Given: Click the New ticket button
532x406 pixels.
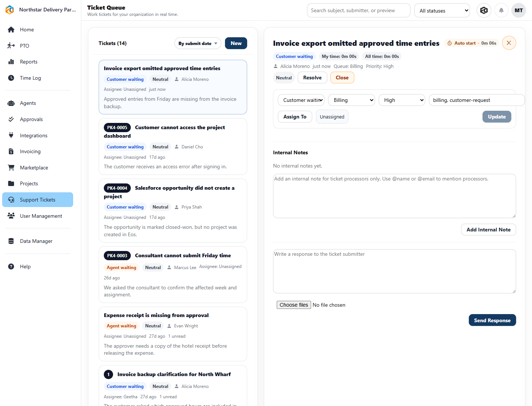Looking at the screenshot, I should 236,43.
